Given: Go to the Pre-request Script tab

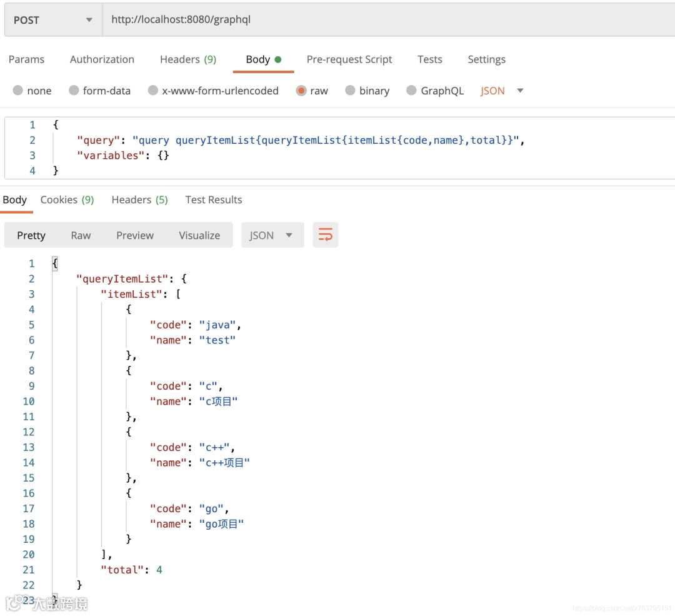Looking at the screenshot, I should [349, 59].
